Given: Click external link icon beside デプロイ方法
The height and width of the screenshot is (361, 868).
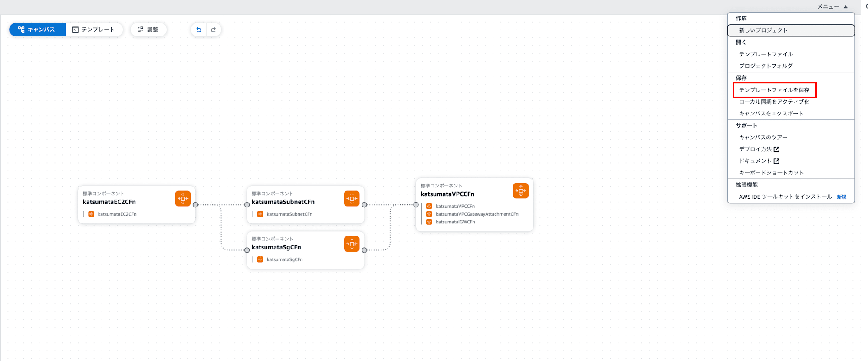Looking at the screenshot, I should tap(776, 149).
